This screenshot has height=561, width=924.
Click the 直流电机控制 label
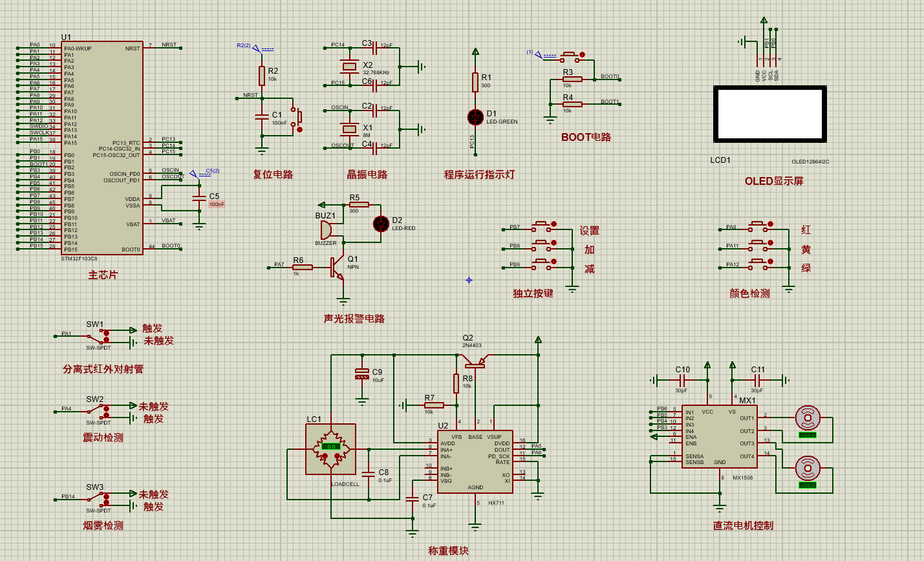[x=743, y=525]
